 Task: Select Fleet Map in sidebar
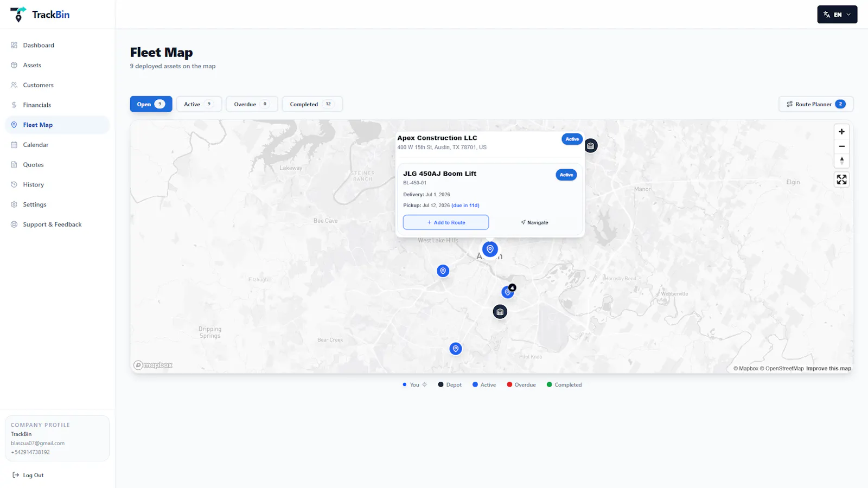pos(57,125)
